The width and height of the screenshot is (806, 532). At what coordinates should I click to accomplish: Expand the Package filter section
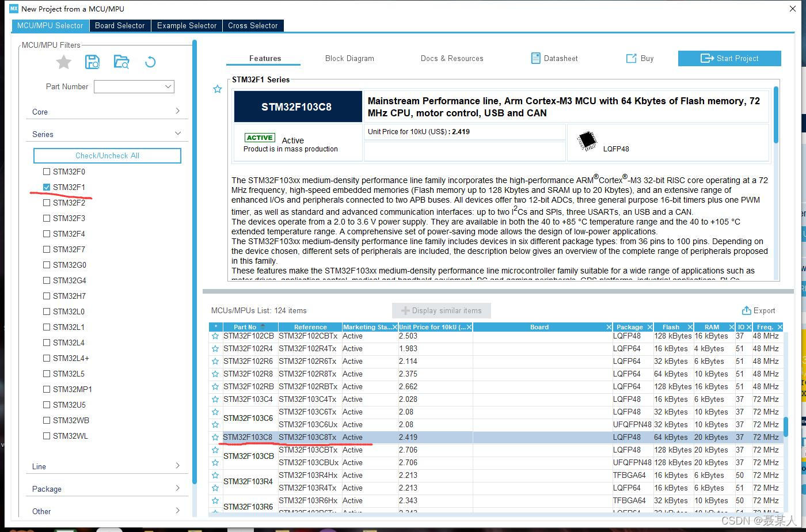107,489
